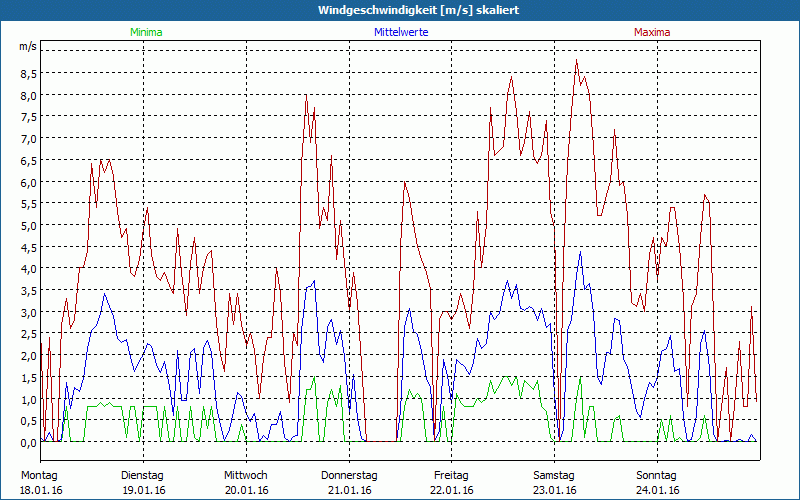This screenshot has width=800, height=500.
Task: Click the 3,0 y-axis value
Action: click(x=29, y=312)
